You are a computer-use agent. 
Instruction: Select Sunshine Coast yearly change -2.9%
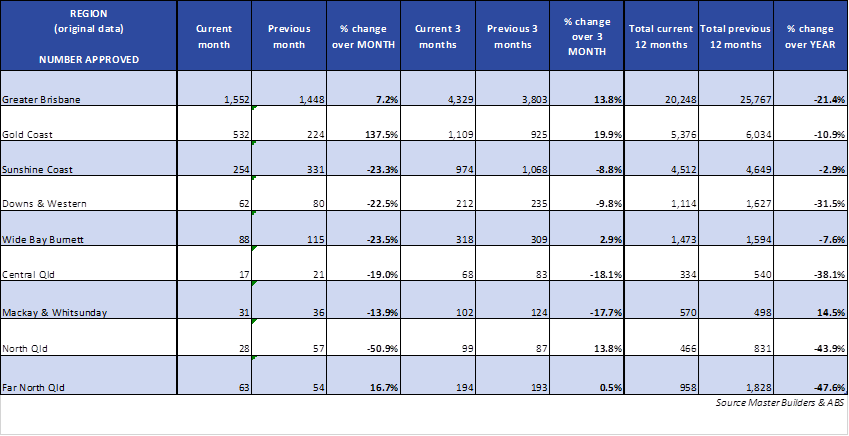[x=811, y=158]
